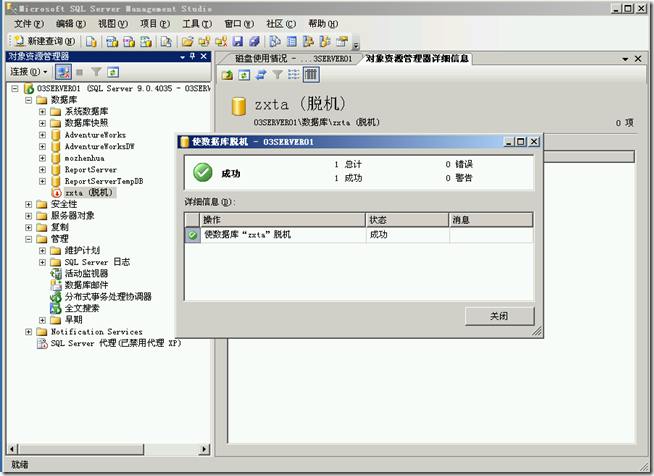Toggle List view in details toolbar
The image size is (654, 476).
pyautogui.click(x=294, y=75)
